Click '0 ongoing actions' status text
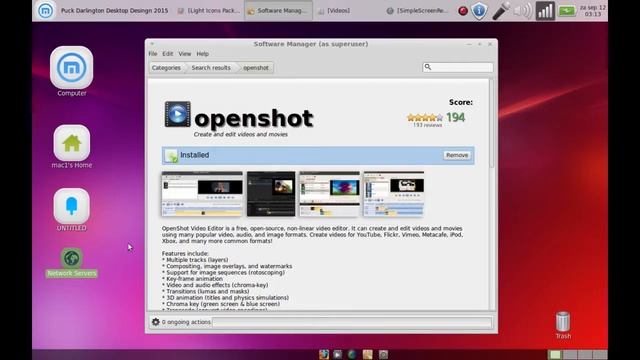 click(x=186, y=322)
